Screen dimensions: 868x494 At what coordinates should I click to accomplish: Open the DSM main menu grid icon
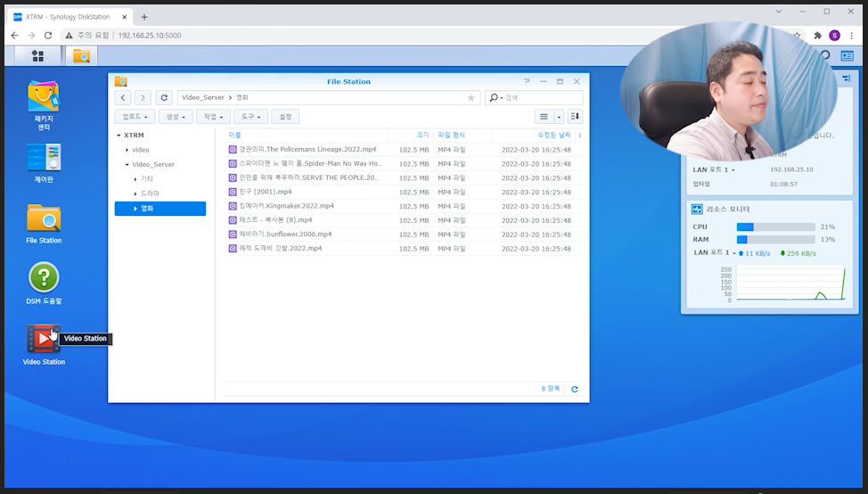tap(37, 56)
